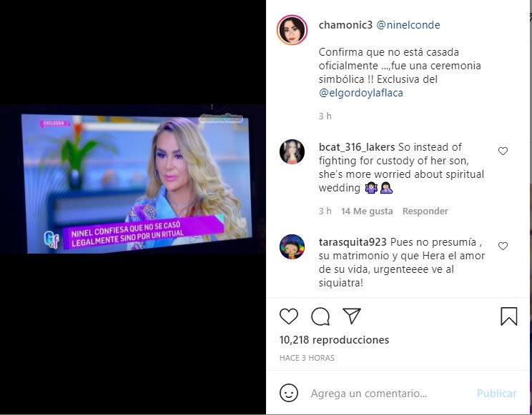Viewport: 532px width, 415px height.
Task: View the 14 Me gusta likes
Action: tap(367, 211)
